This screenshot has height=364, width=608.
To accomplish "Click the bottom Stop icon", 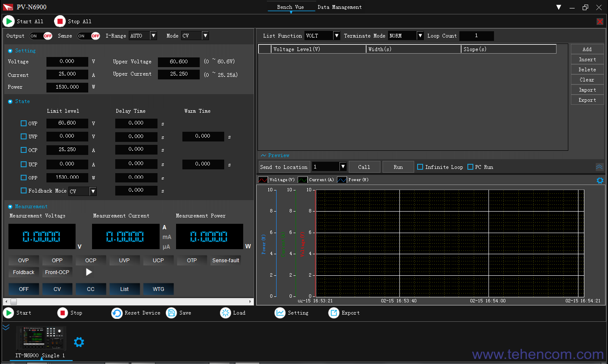I will click(62, 313).
